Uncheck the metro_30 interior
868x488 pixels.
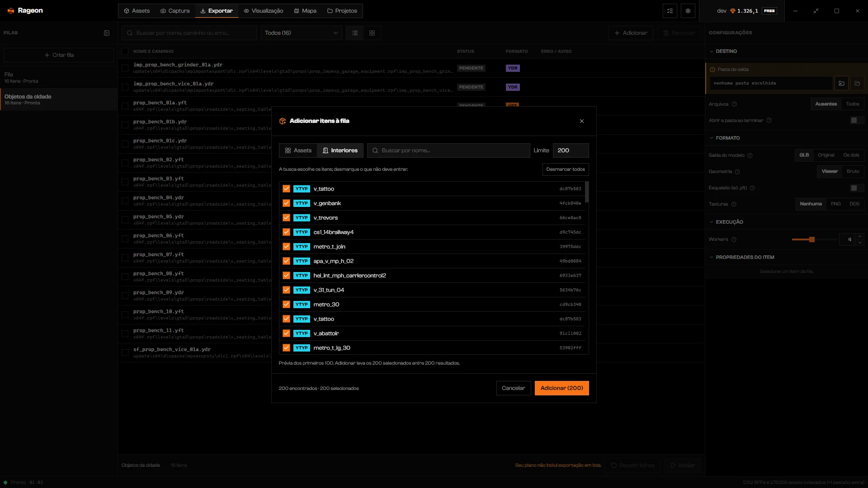286,305
